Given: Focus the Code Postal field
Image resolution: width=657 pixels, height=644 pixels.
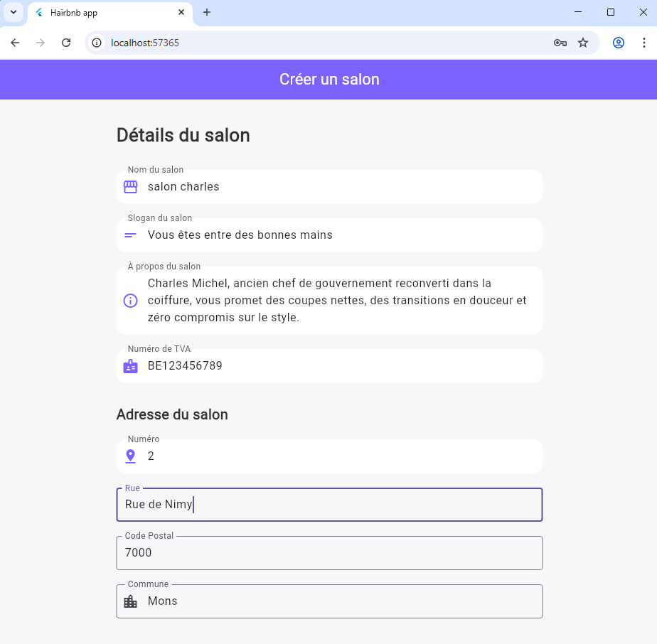Looking at the screenshot, I should pyautogui.click(x=329, y=553).
